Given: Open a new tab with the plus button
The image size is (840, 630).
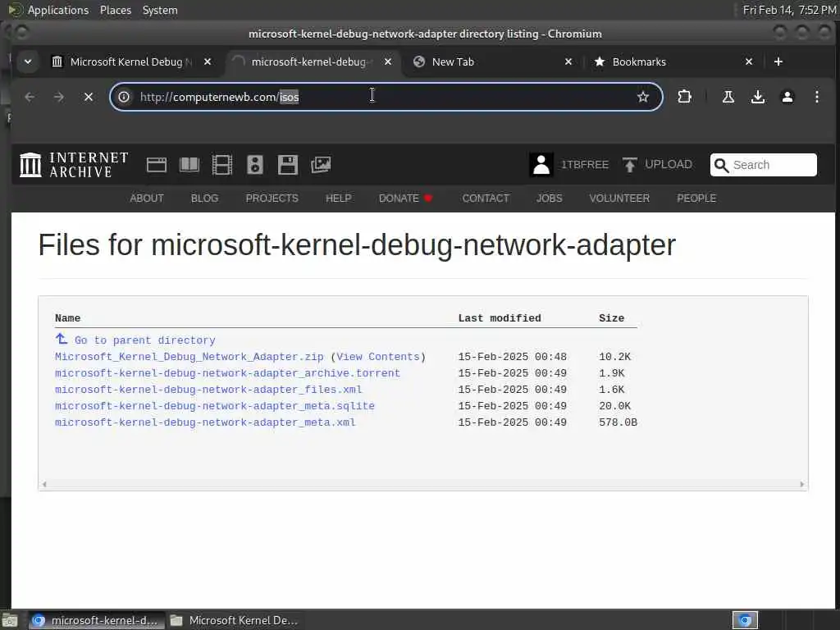Looking at the screenshot, I should coord(778,62).
